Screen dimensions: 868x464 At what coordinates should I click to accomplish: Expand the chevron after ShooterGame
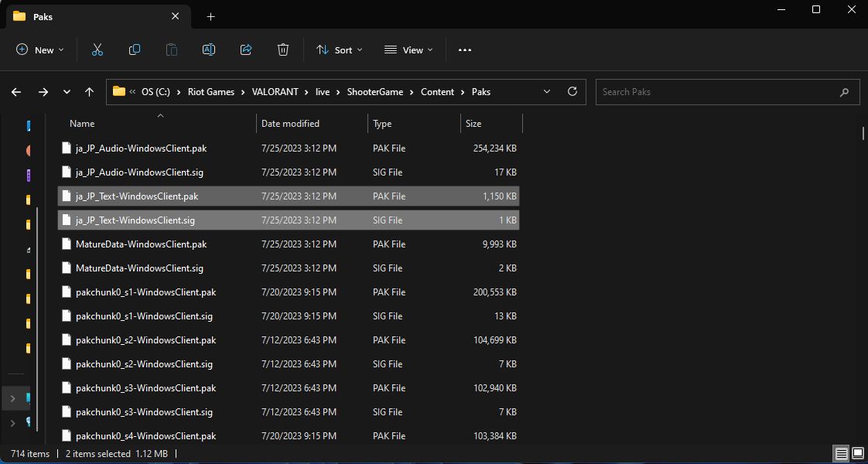[x=412, y=92]
